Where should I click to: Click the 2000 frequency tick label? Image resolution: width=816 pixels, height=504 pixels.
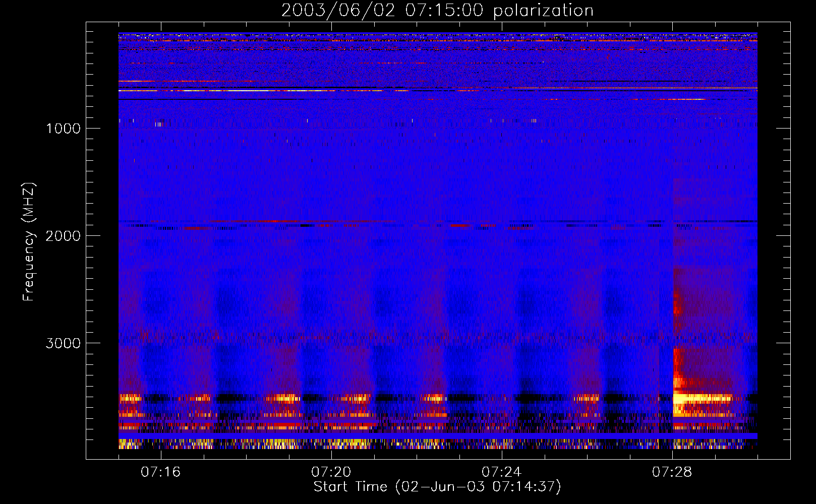(x=64, y=235)
